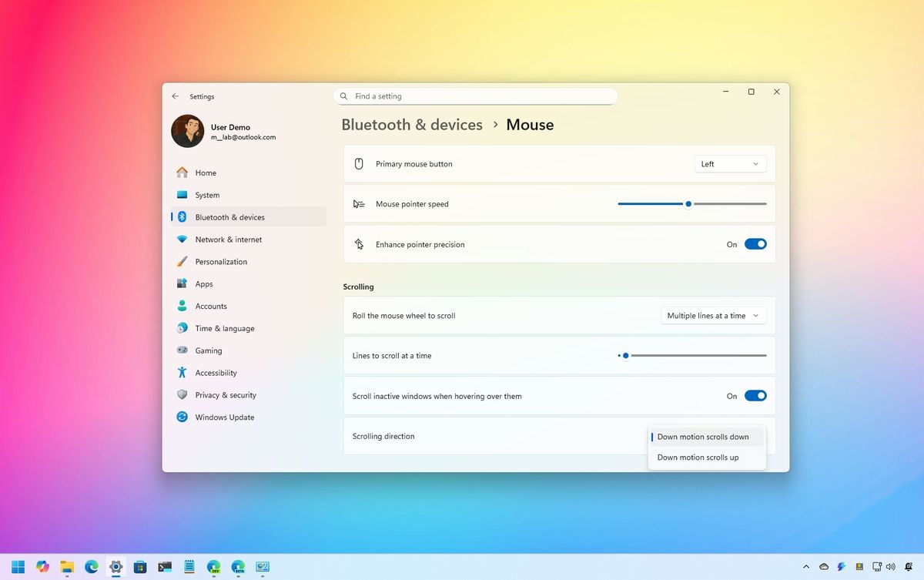The height and width of the screenshot is (580, 924).
Task: Disable Scroll inactive windows when hovering
Action: [755, 395]
